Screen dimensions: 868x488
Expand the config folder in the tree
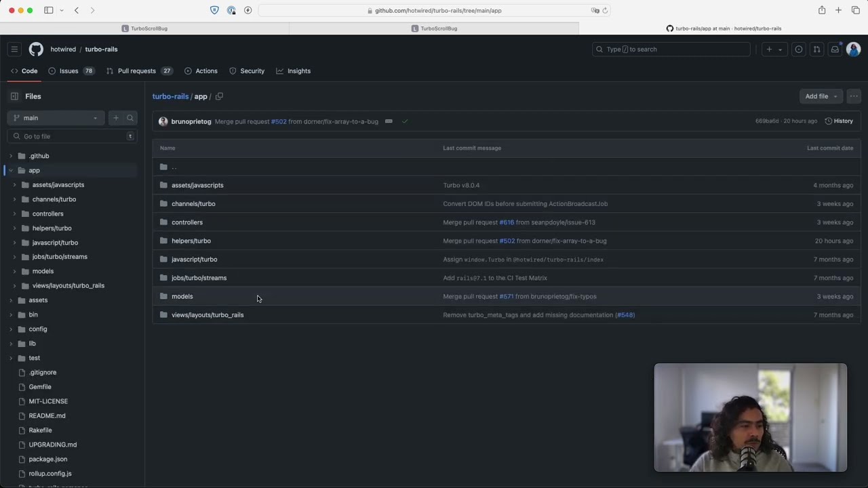coord(11,329)
